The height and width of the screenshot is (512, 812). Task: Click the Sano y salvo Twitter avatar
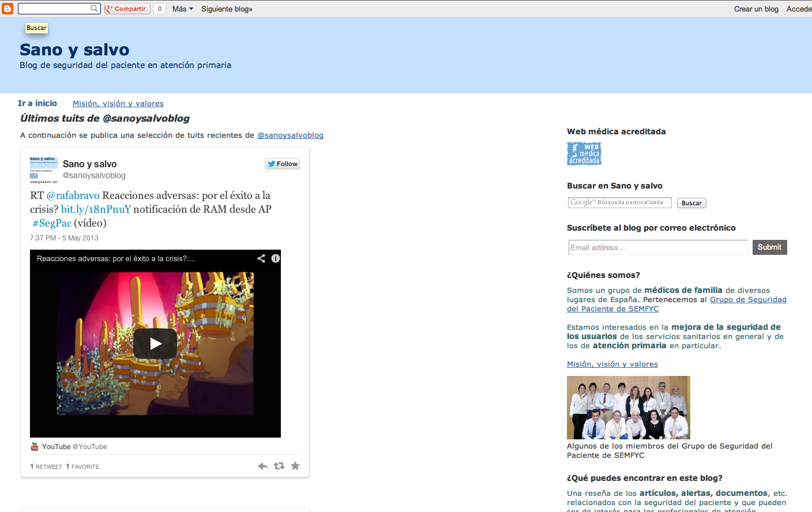tap(43, 170)
